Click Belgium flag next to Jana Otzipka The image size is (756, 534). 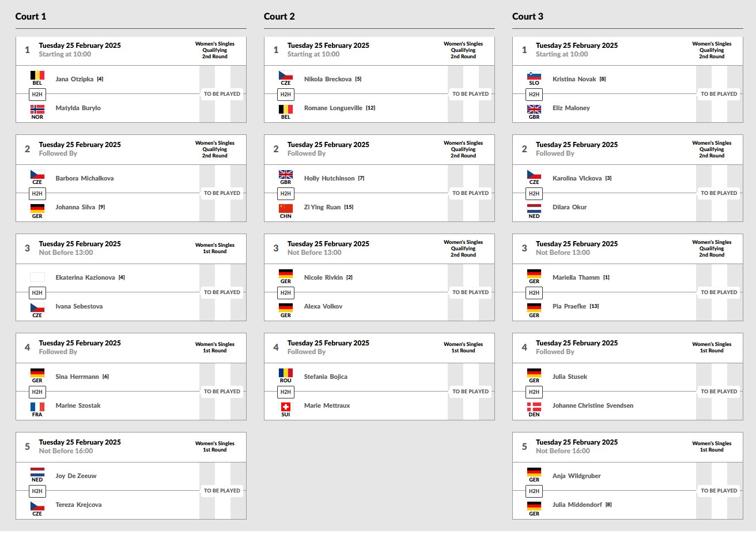[x=37, y=75]
